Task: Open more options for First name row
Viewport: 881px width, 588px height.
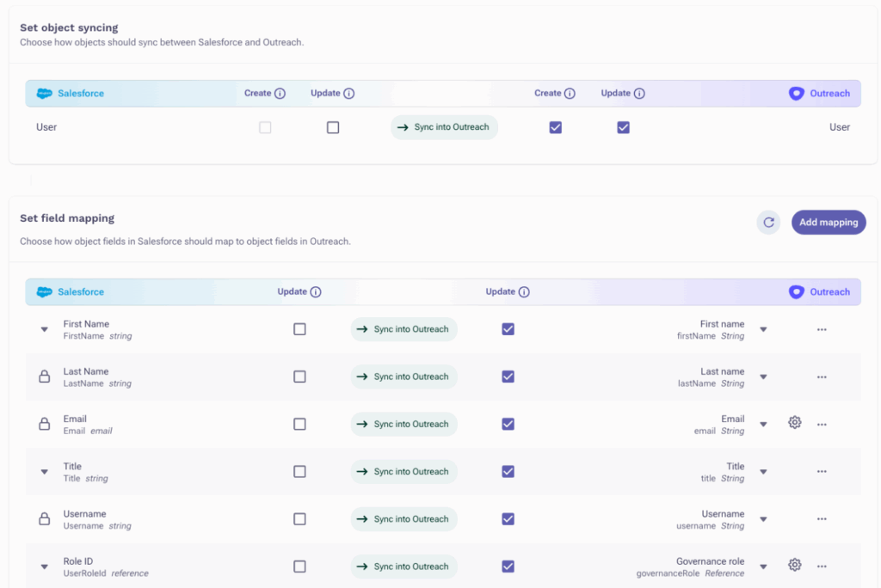Action: pos(822,329)
